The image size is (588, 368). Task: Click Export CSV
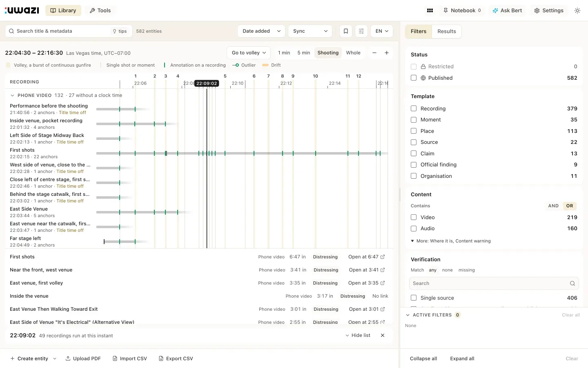tap(176, 359)
